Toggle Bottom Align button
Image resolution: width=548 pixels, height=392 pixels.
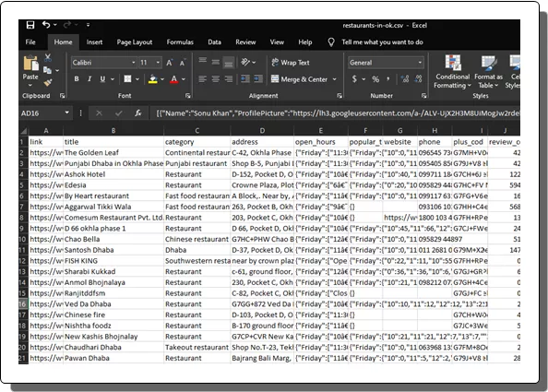coord(229,63)
